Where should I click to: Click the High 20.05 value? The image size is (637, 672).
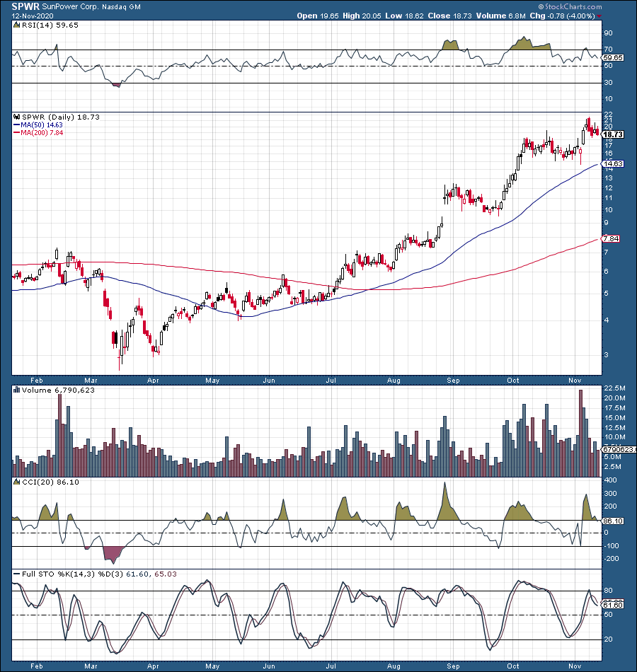(x=362, y=16)
